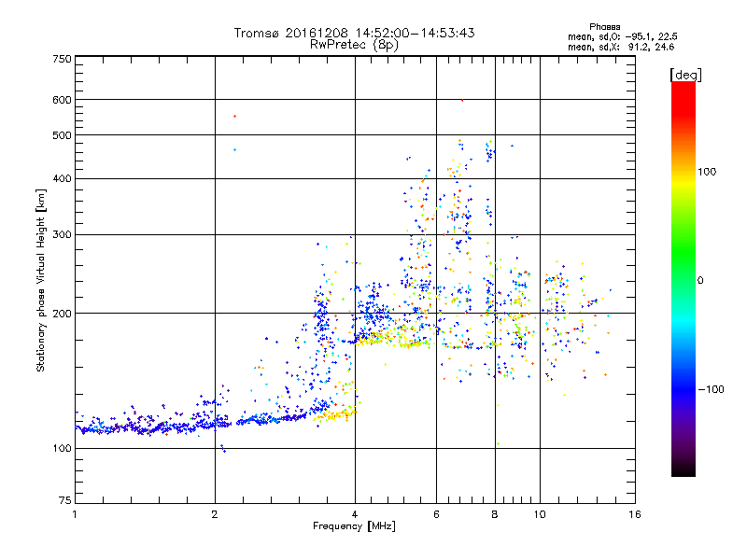Click the 'mean, sd,O: -95.1, 22.5' line
This screenshot has width=747, height=560.
(x=622, y=36)
